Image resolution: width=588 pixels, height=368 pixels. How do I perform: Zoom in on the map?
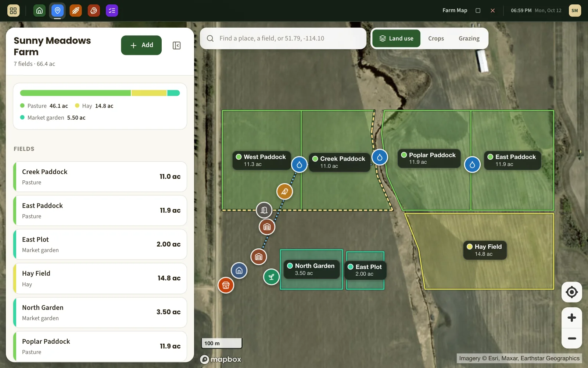pyautogui.click(x=571, y=318)
